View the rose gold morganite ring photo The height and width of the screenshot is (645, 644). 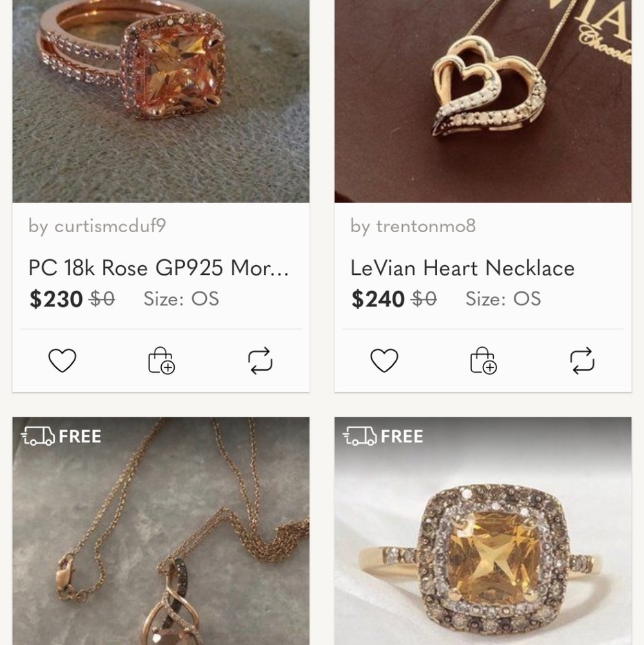(161, 101)
